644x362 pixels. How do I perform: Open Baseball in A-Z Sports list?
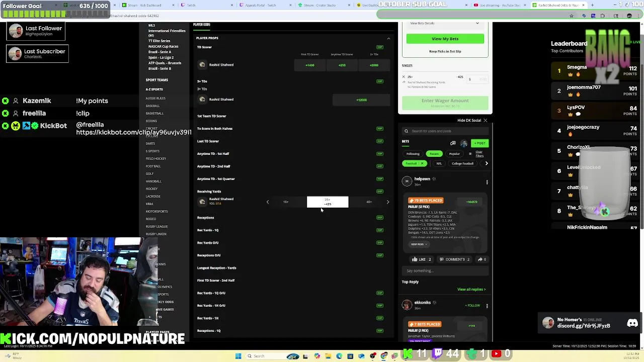click(153, 106)
